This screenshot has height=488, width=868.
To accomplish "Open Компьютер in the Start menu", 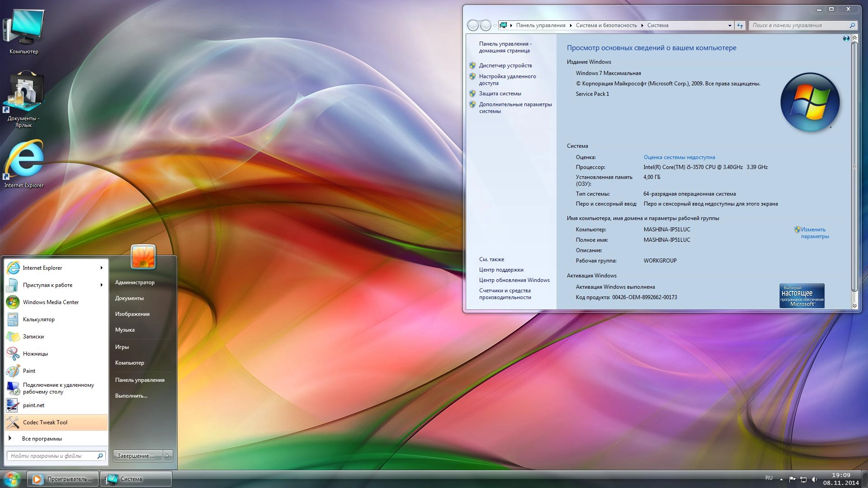I will pos(129,363).
